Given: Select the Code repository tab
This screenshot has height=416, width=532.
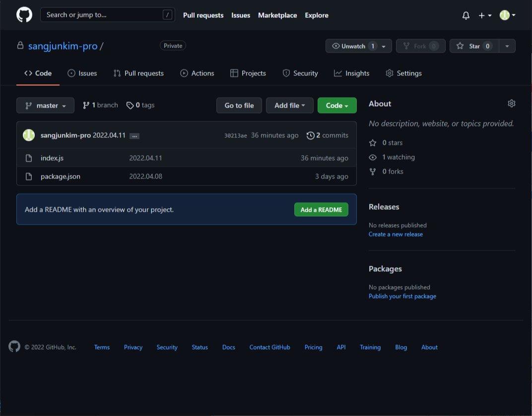Looking at the screenshot, I should click(38, 73).
